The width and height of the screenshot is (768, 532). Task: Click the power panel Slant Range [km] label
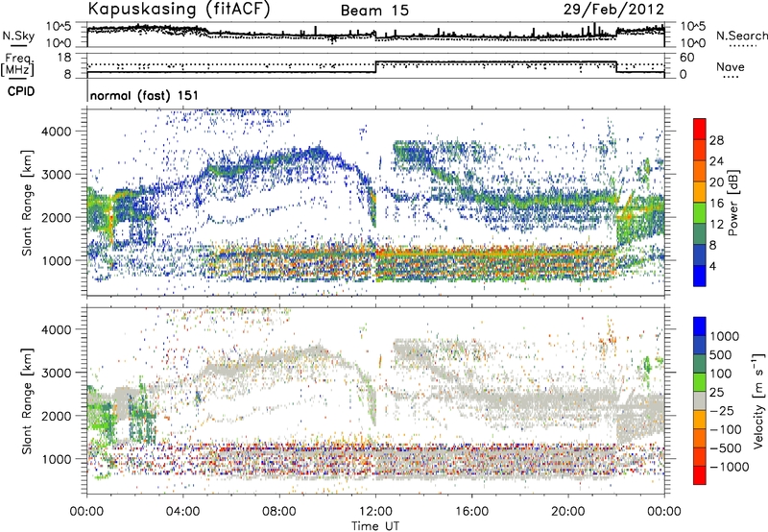pyautogui.click(x=27, y=203)
